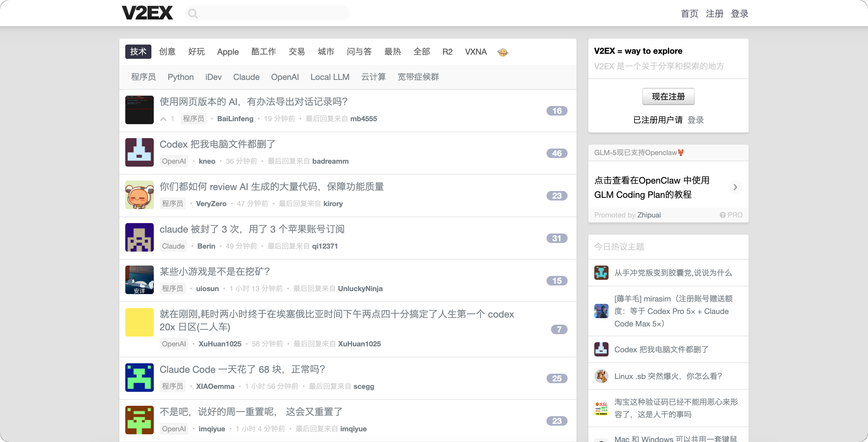The height and width of the screenshot is (442, 868).
Task: Open the 全部 tab
Action: pyautogui.click(x=422, y=52)
